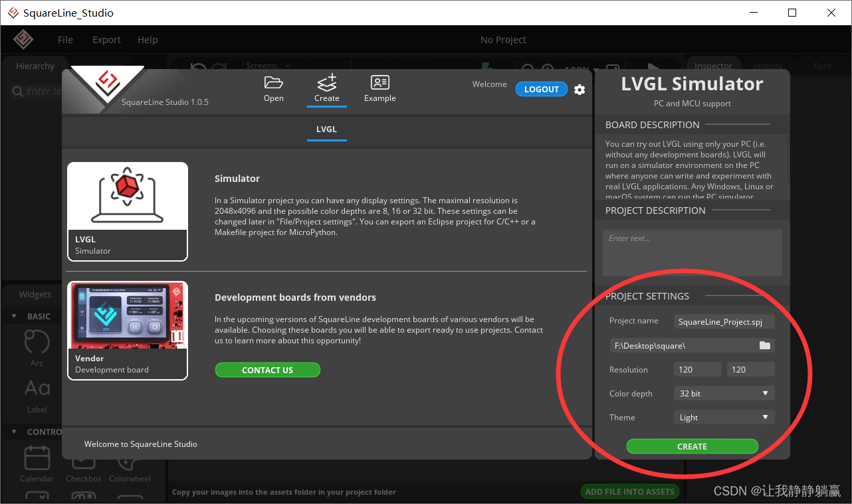The width and height of the screenshot is (852, 504).
Task: Select the Checkbox widget icon
Action: tap(82, 460)
